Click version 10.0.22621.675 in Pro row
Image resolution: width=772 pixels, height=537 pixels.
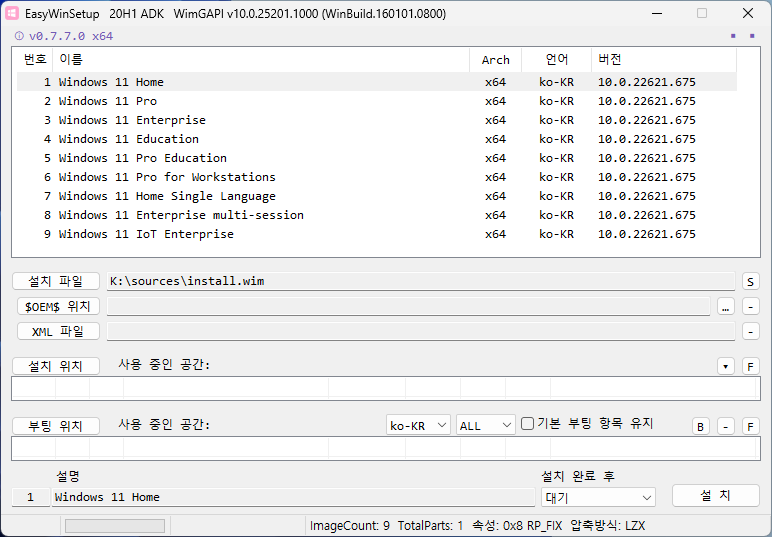click(646, 101)
